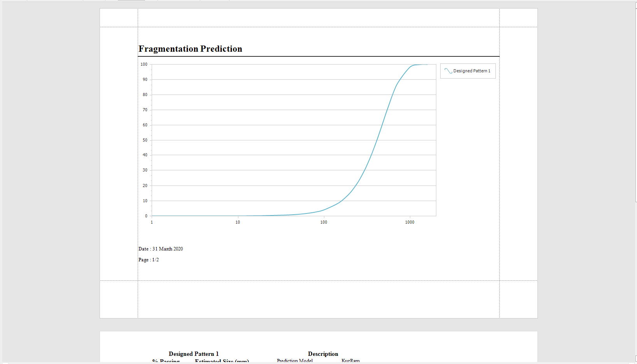Select the KuzRam prediction model value
The image size is (637, 364).
[x=350, y=361]
